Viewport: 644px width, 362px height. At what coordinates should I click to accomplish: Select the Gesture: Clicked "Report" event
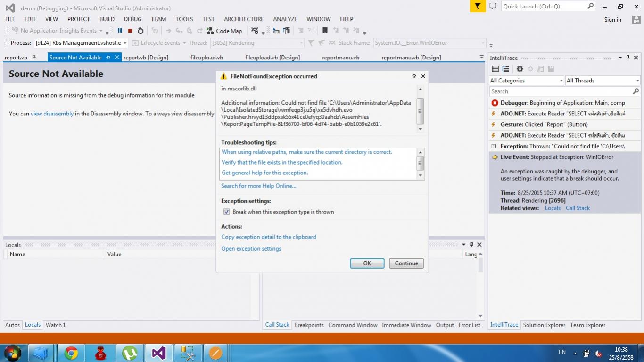564,124
